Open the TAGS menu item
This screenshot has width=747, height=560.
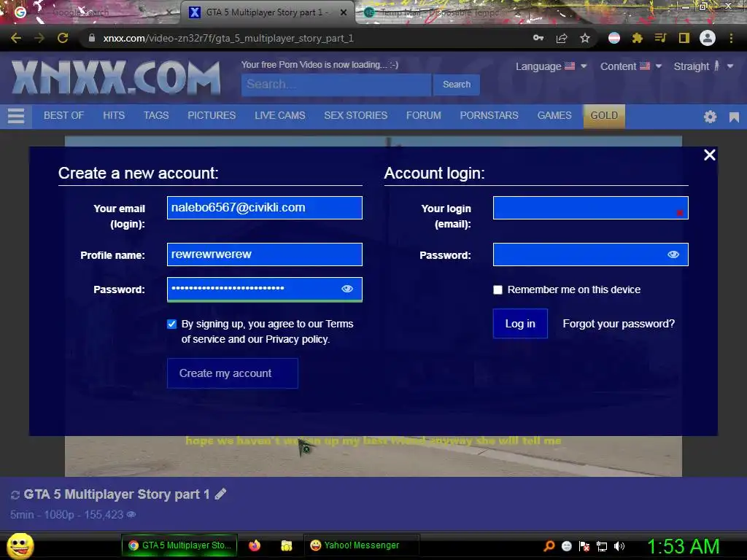156,116
